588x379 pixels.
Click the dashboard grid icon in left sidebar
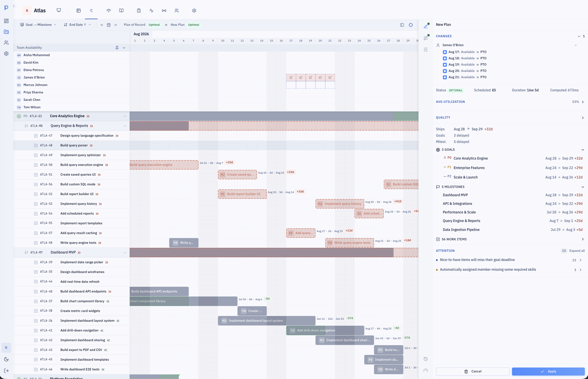(6, 21)
